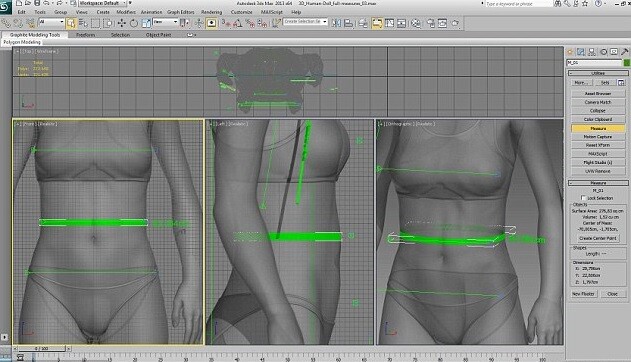
Task: Toggle the Angle Snap button
Action: tap(238, 23)
